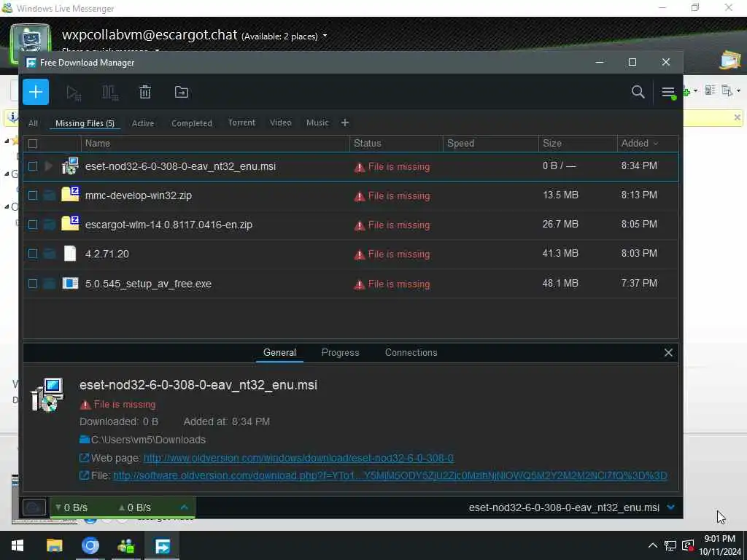Click the Free Download Manager taskbar icon
Screen dimensions: 747x560
click(162, 545)
